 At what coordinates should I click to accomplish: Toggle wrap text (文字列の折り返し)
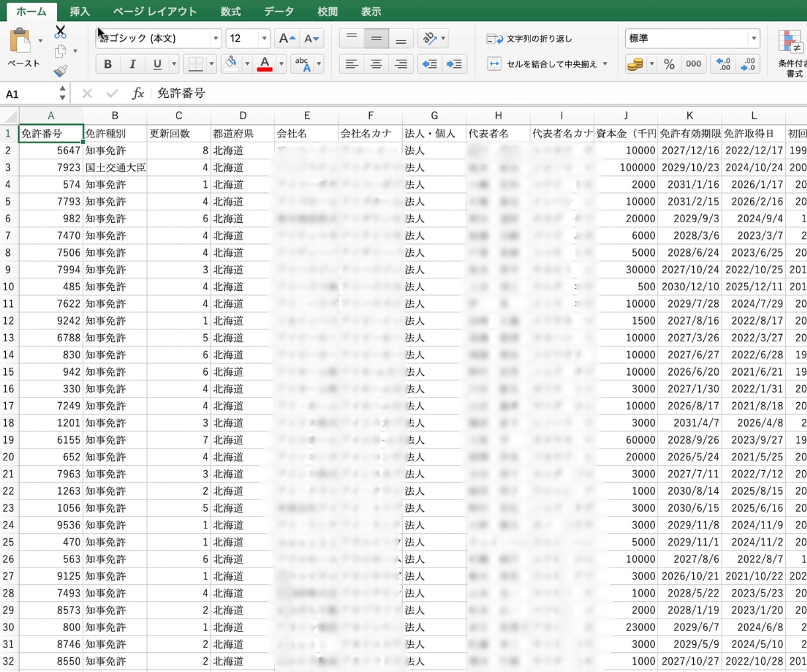coord(529,39)
